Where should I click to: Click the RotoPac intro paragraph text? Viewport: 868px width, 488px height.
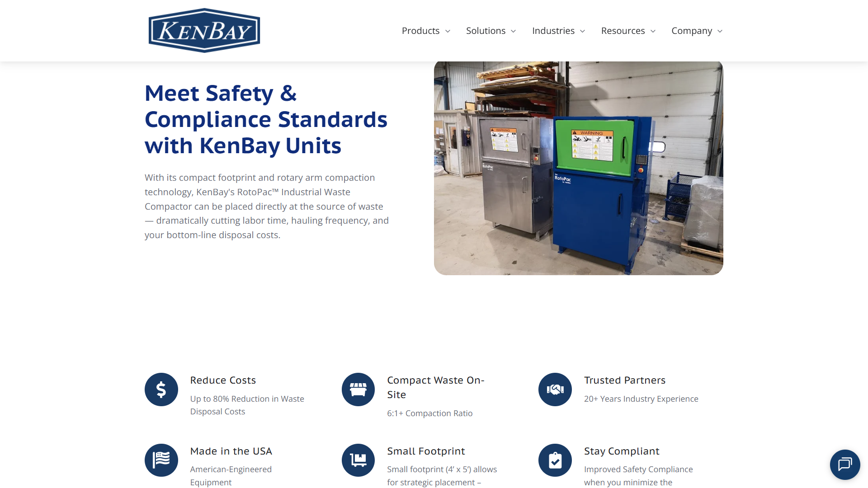[x=267, y=206]
